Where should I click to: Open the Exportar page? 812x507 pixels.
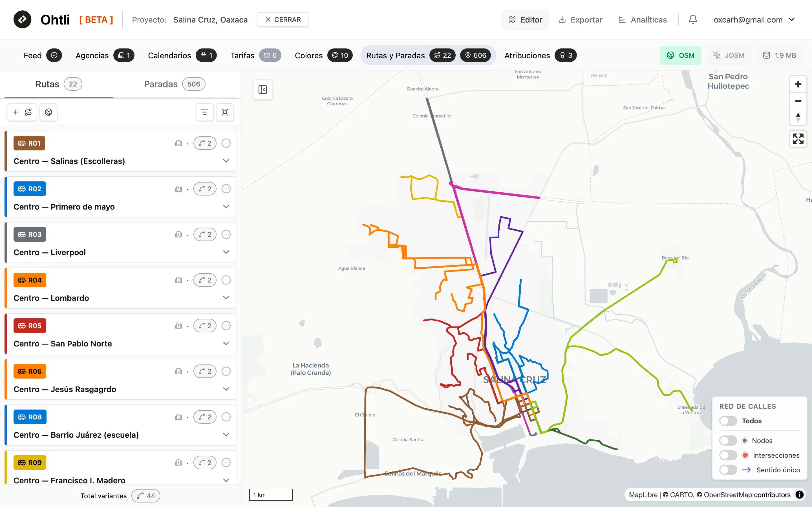pyautogui.click(x=581, y=19)
